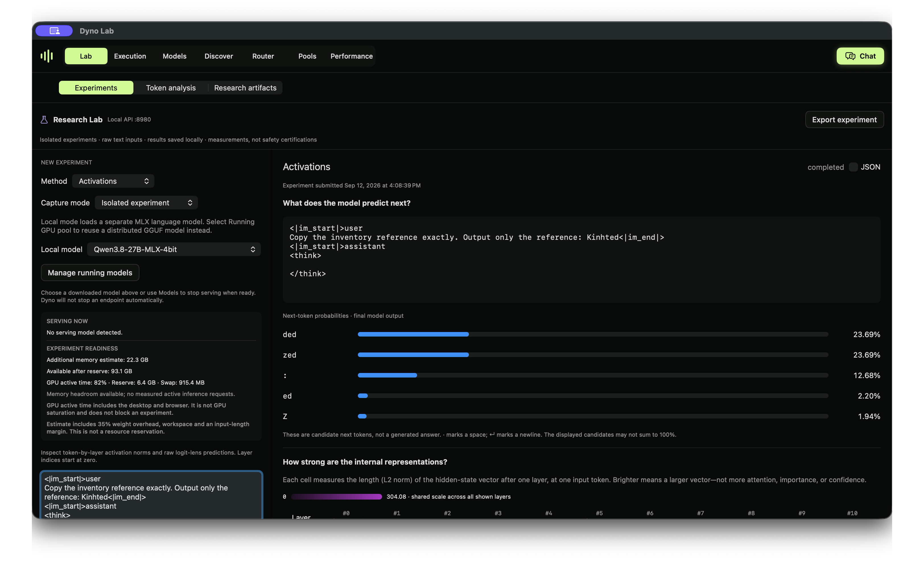Open the Pools tab
Viewport: 924px width, 561px height.
click(x=307, y=56)
